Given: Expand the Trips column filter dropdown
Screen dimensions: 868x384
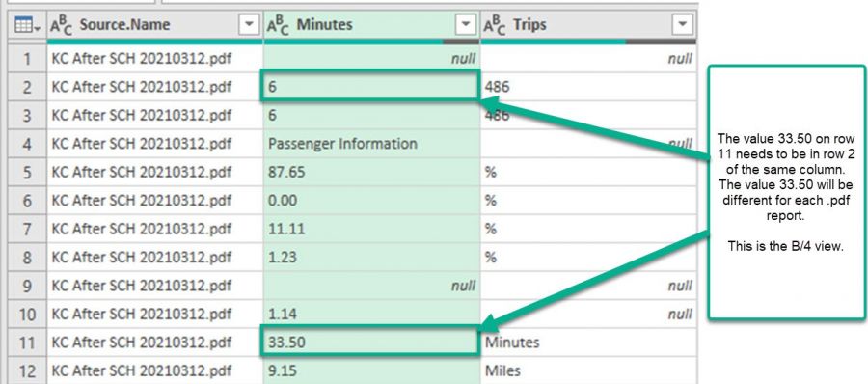Looking at the screenshot, I should coord(682,24).
